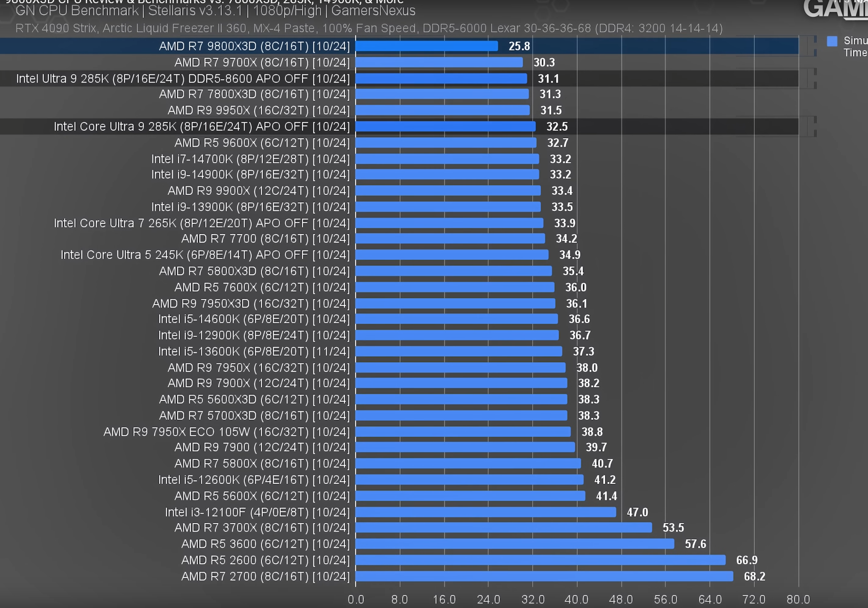
Task: Select the 66.9 value for the R5 2600
Action: (747, 560)
